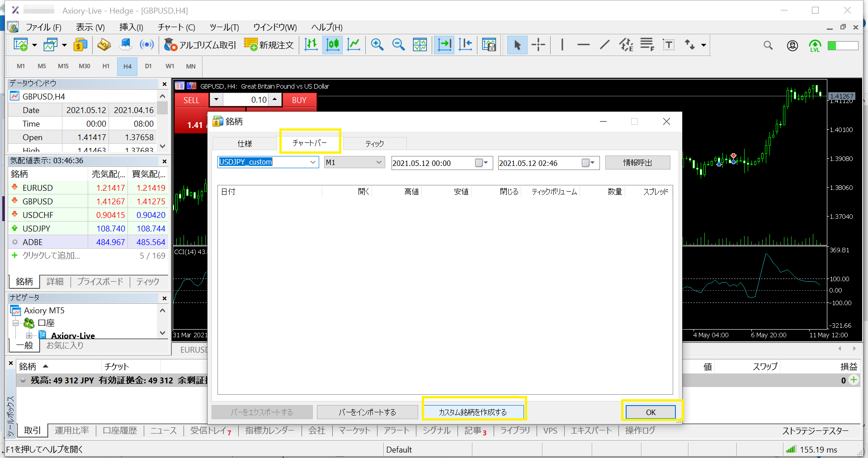The height and width of the screenshot is (458, 868).
Task: Click the 情報呼出 button
Action: [x=637, y=163]
